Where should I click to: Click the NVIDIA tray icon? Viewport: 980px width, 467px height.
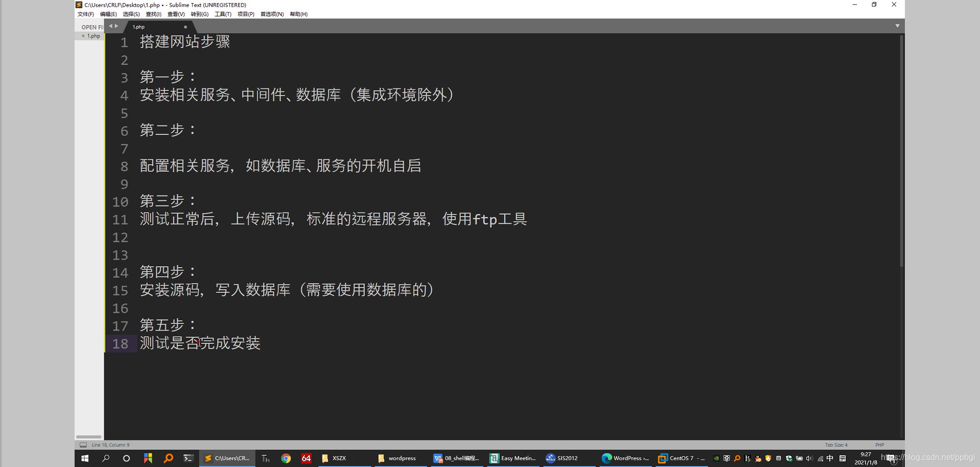tap(716, 458)
